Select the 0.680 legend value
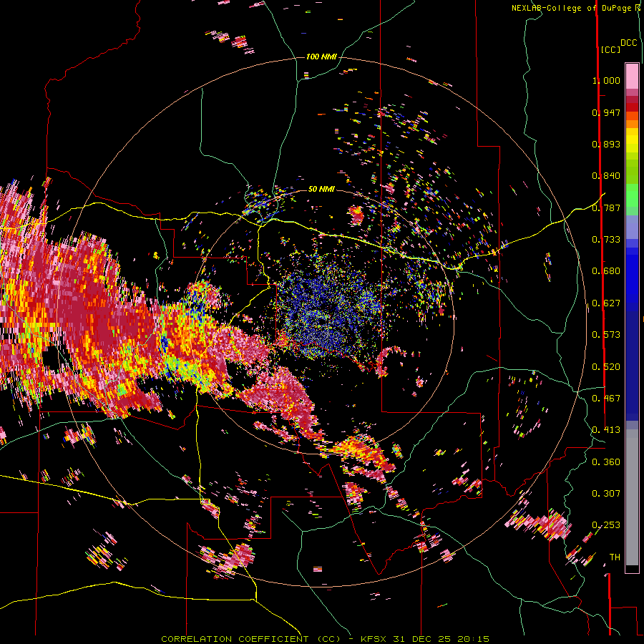The height and width of the screenshot is (644, 644). (x=606, y=271)
